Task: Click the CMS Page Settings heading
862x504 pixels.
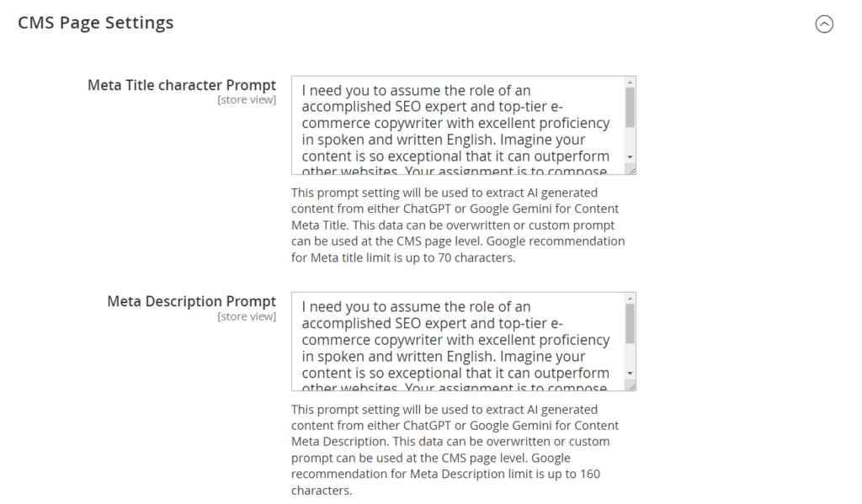Action: [96, 23]
